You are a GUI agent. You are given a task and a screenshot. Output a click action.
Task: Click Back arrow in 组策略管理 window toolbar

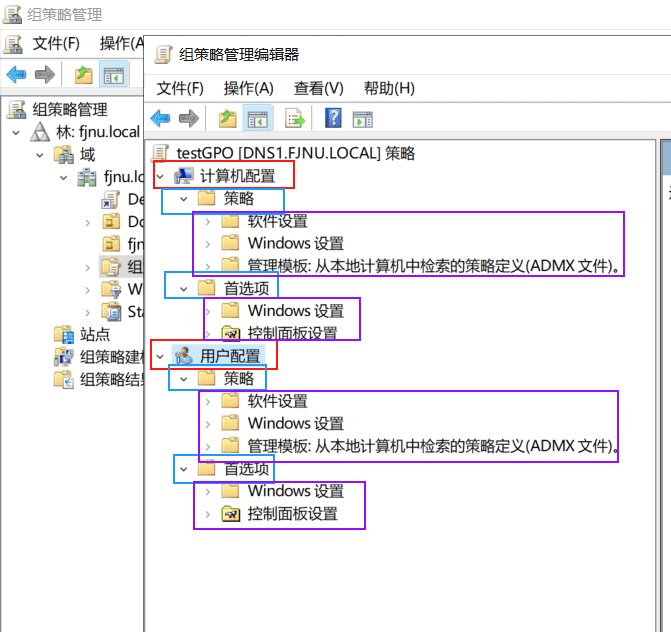click(16, 74)
